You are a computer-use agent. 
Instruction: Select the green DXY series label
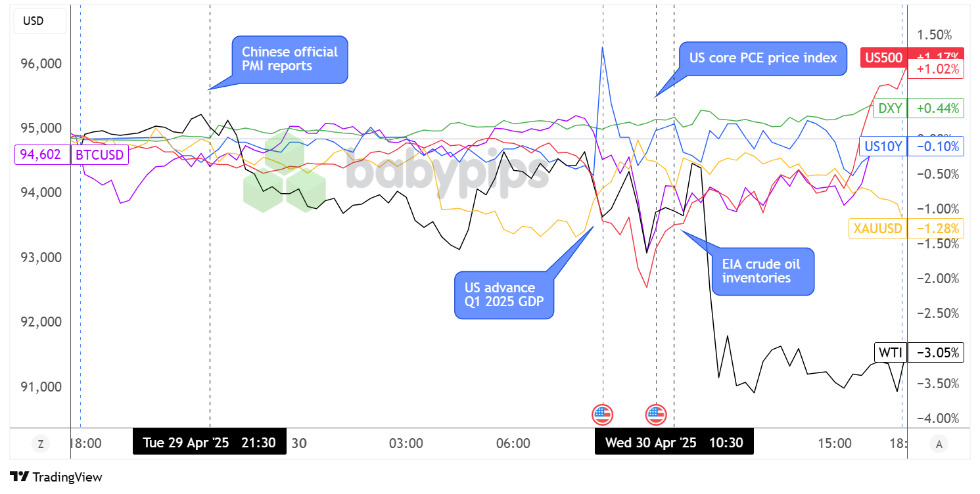tap(889, 108)
